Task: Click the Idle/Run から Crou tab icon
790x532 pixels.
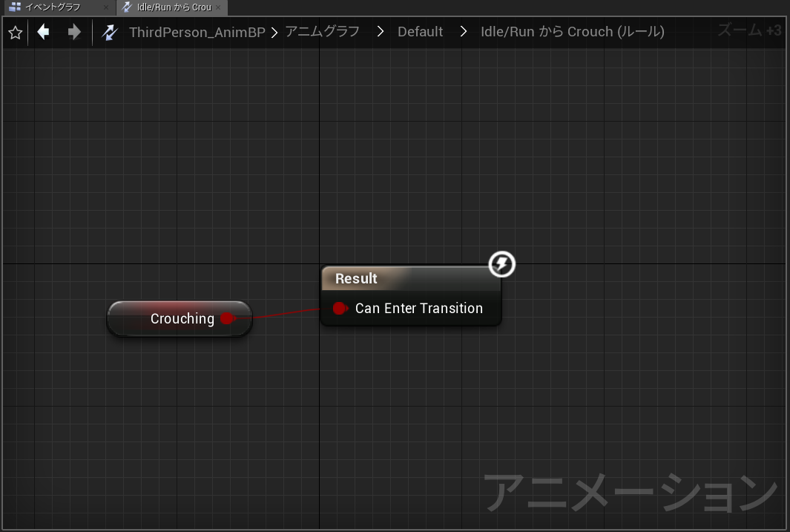Action: (x=127, y=7)
